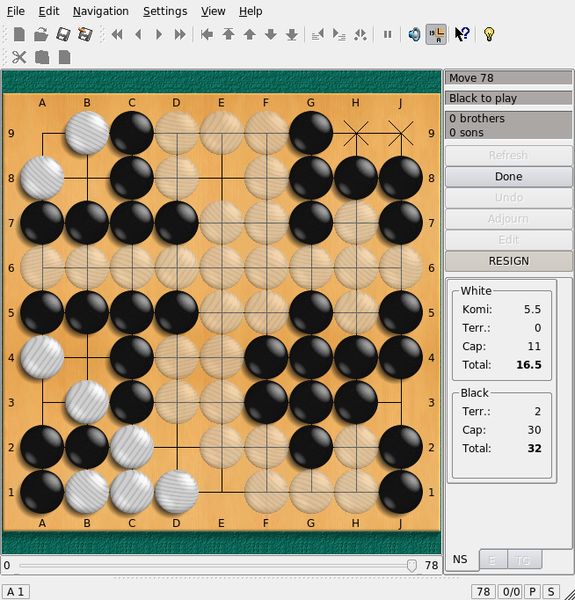
Task: Toggle board coordinates display button
Action: click(x=436, y=34)
